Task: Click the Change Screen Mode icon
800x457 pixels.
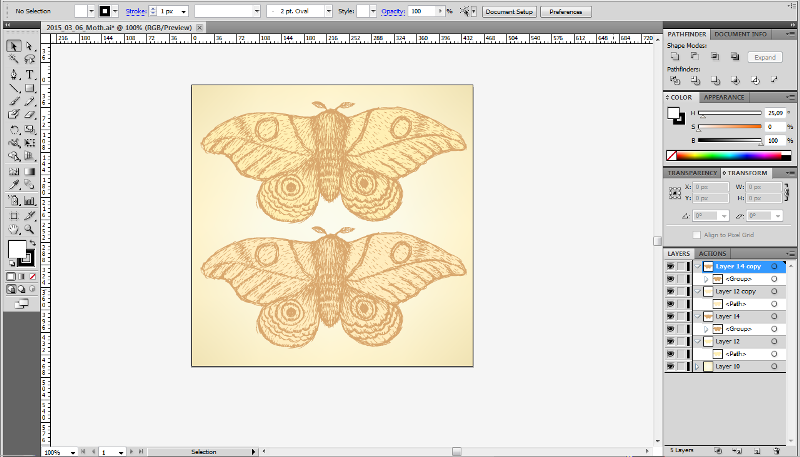Action: point(21,304)
